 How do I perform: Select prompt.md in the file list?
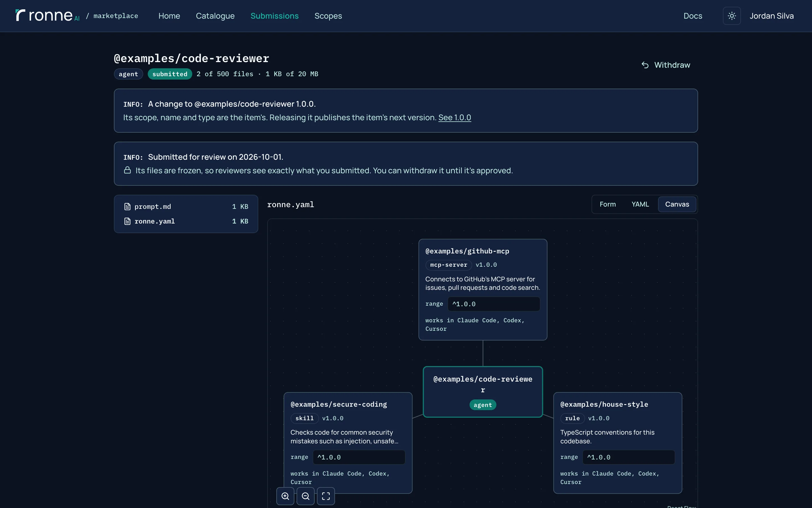(186, 207)
